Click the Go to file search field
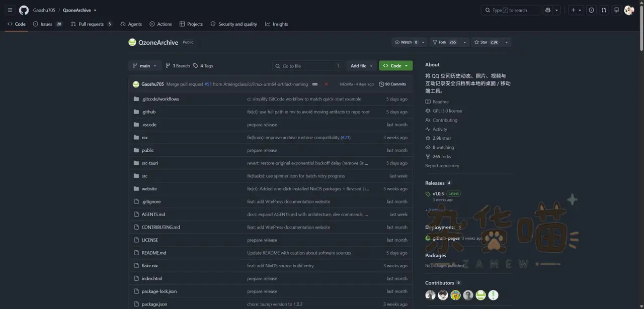 tap(308, 66)
